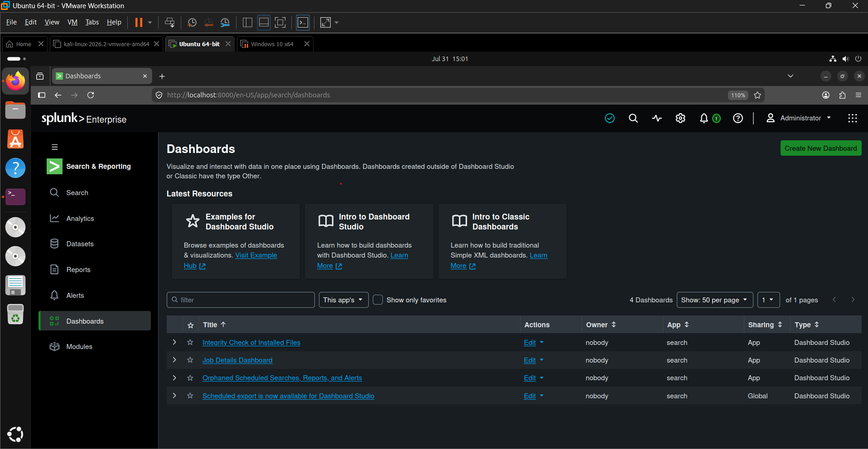Bookmark this page with star icon
This screenshot has width=868, height=449.
(x=757, y=95)
